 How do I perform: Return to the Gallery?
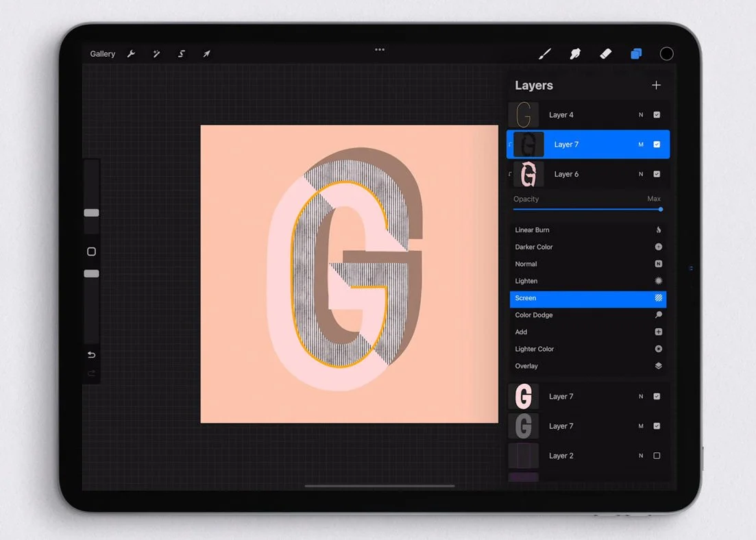pyautogui.click(x=101, y=53)
